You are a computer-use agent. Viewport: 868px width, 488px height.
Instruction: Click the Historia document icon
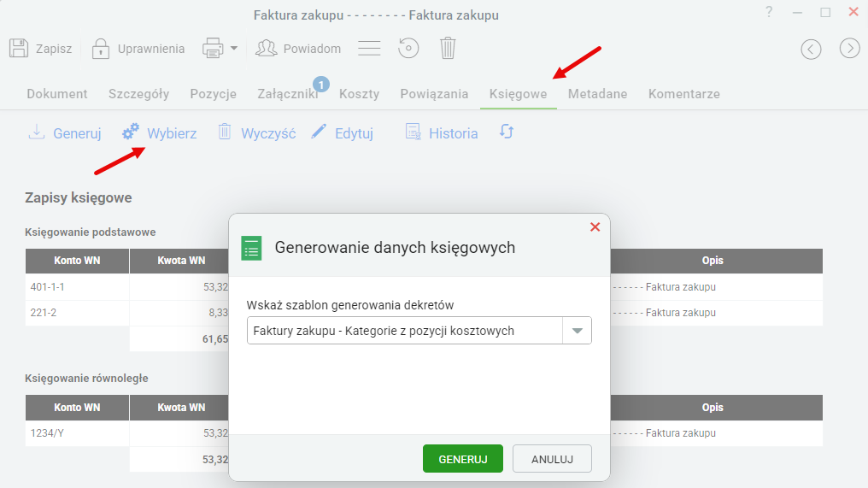coord(413,132)
